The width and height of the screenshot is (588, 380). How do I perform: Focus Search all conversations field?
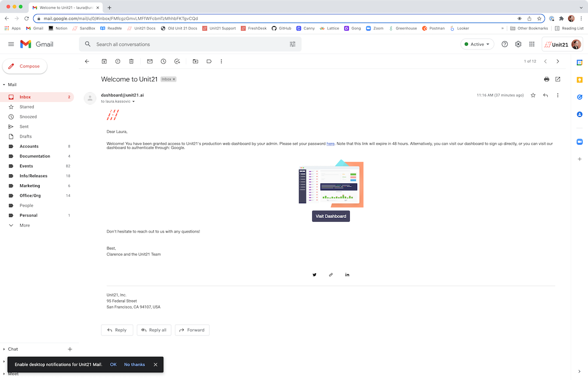click(x=191, y=44)
